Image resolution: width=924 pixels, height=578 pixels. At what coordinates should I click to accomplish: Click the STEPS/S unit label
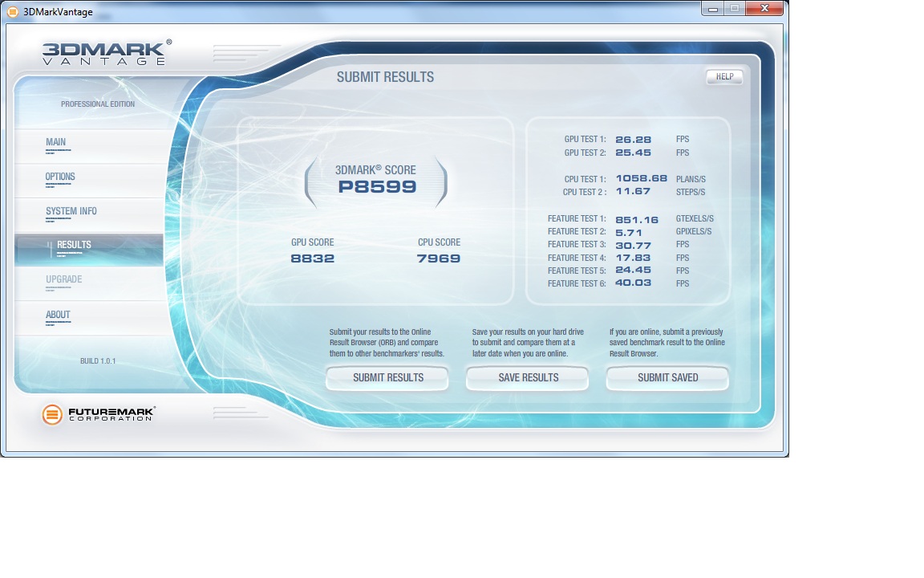691,193
